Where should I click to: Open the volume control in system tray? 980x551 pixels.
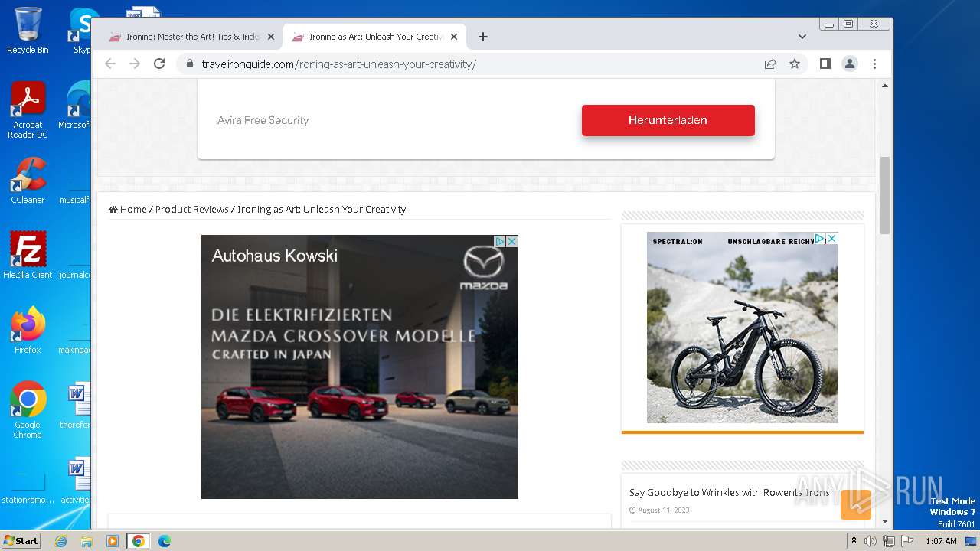coord(871,541)
